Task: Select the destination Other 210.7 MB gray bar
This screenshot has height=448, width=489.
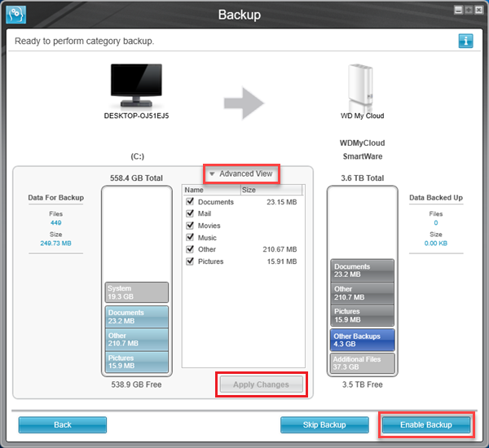Action: [x=363, y=293]
